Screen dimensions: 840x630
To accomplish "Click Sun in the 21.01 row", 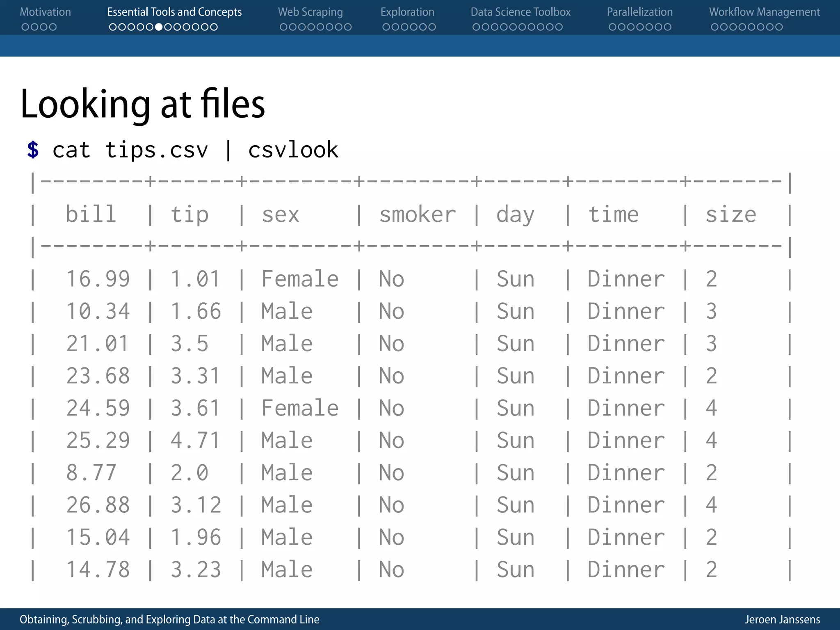I will point(516,344).
